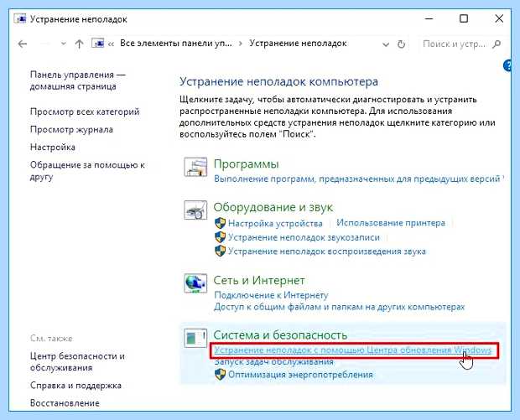Open 'Устранение неполадок воспроизведения звука' link
The height and width of the screenshot is (420, 520).
(x=327, y=251)
